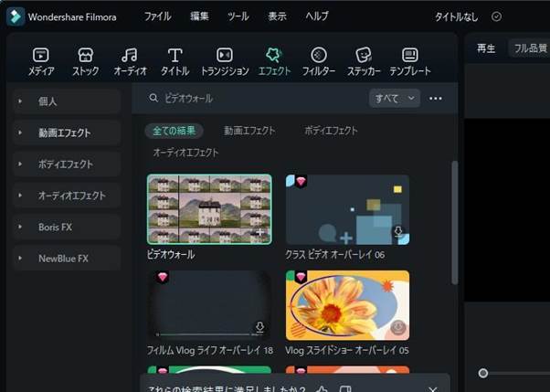Expand the Boris FX category
This screenshot has width=550, height=392.
point(20,227)
